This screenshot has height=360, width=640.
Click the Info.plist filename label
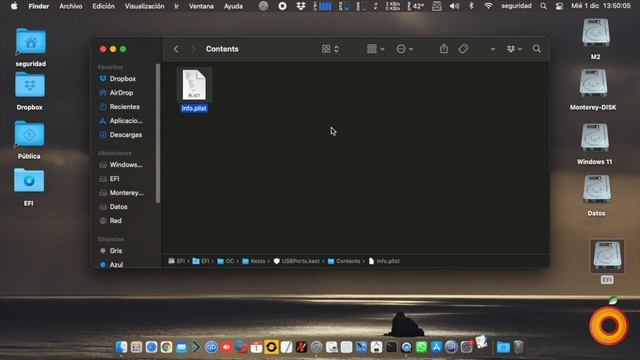pos(194,108)
